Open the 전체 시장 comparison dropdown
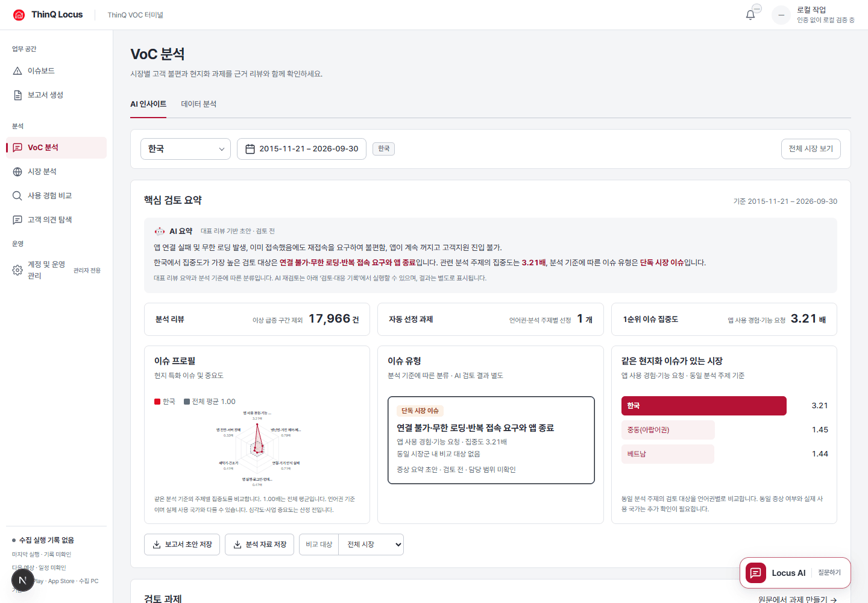Screen dimensions: 868x603 (x=371, y=545)
